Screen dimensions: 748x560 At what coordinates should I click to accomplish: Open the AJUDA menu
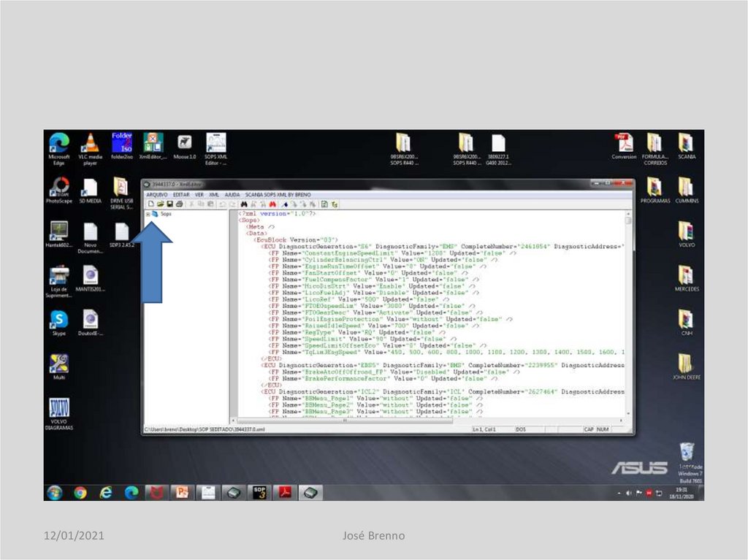coord(232,195)
